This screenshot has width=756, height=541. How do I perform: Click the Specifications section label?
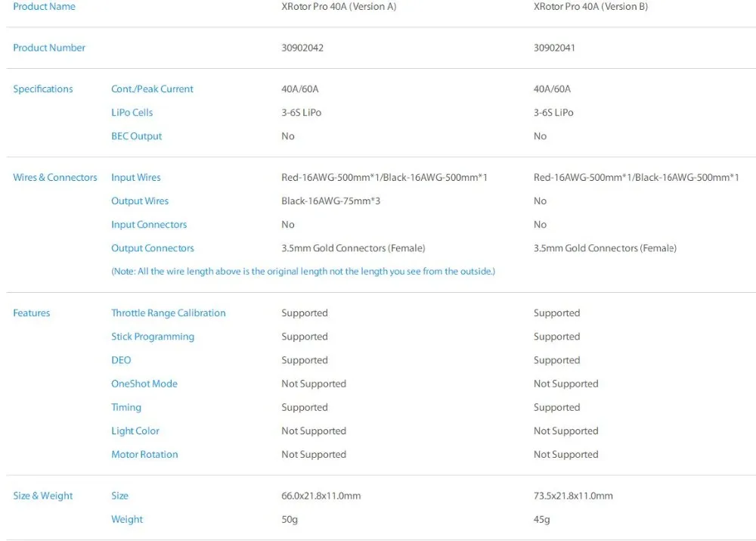click(43, 89)
